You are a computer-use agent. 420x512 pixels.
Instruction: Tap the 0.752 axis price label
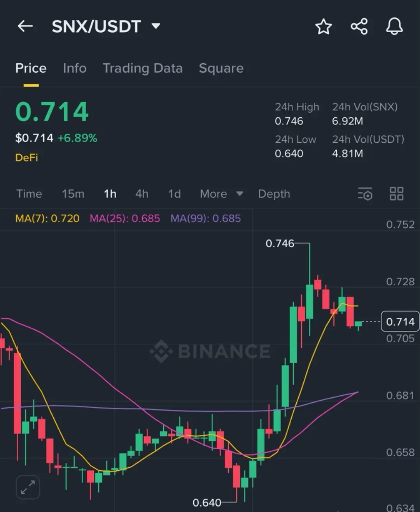(400, 224)
